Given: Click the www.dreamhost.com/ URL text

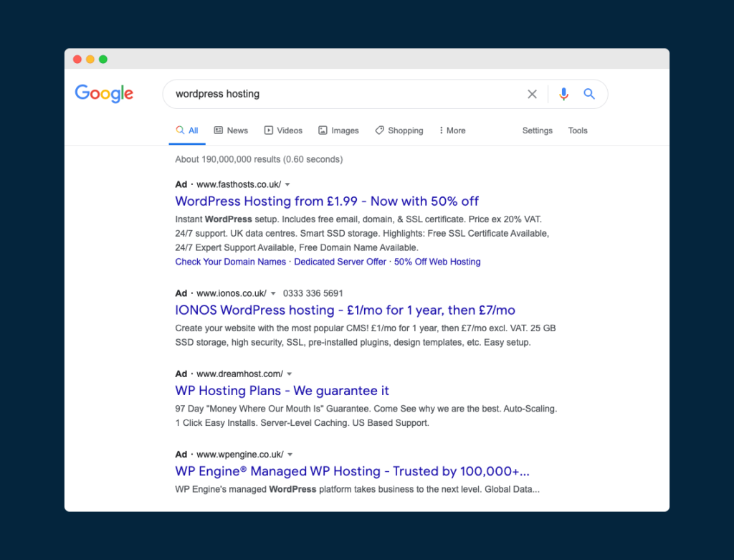Looking at the screenshot, I should (x=239, y=374).
